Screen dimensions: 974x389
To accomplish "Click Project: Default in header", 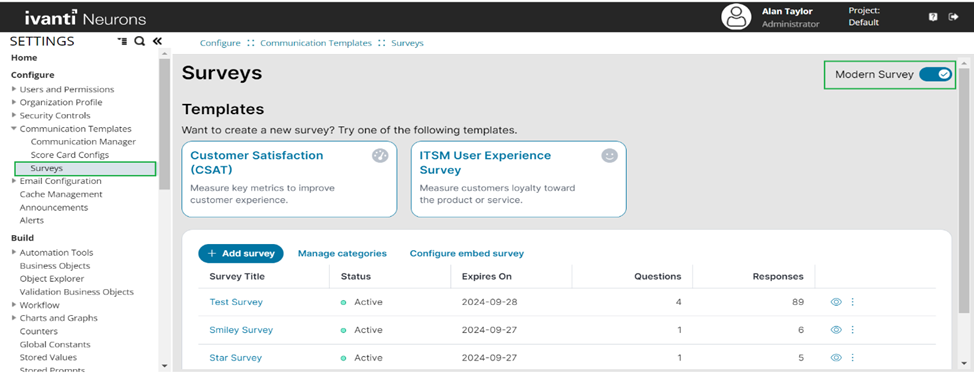I will [864, 17].
